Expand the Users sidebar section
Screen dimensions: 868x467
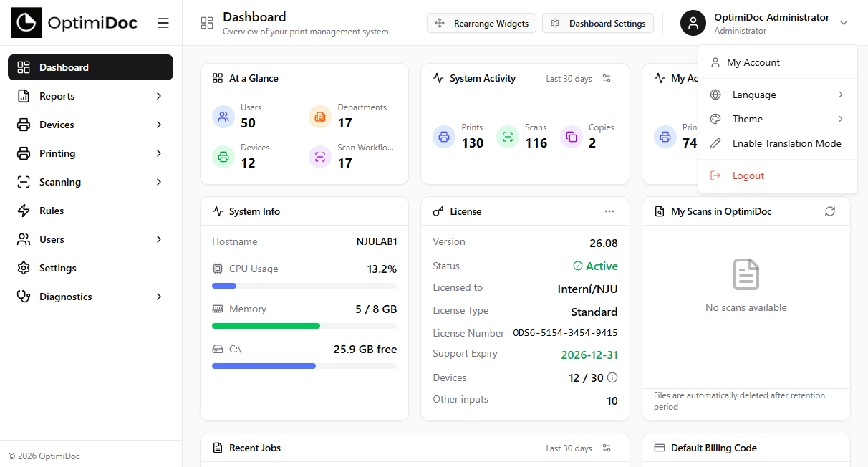point(159,239)
